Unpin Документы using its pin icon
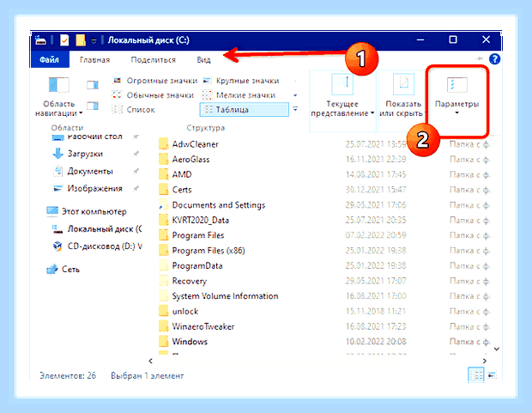The width and height of the screenshot is (532, 413). (136, 171)
